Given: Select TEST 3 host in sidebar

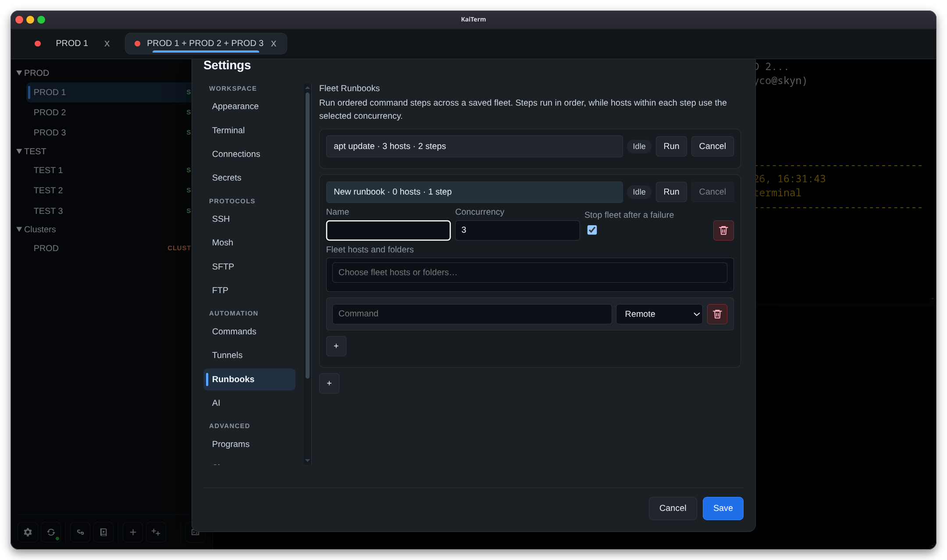Looking at the screenshot, I should point(109,211).
